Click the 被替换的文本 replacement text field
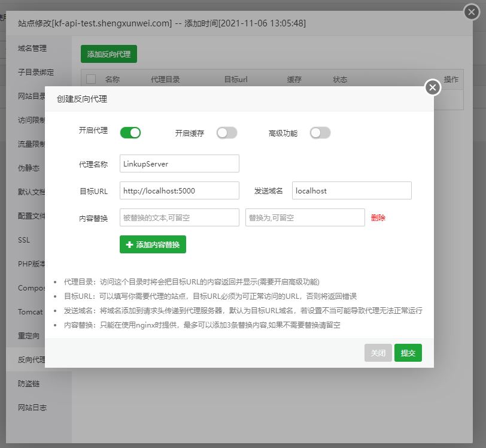This screenshot has width=486, height=448. click(x=178, y=217)
